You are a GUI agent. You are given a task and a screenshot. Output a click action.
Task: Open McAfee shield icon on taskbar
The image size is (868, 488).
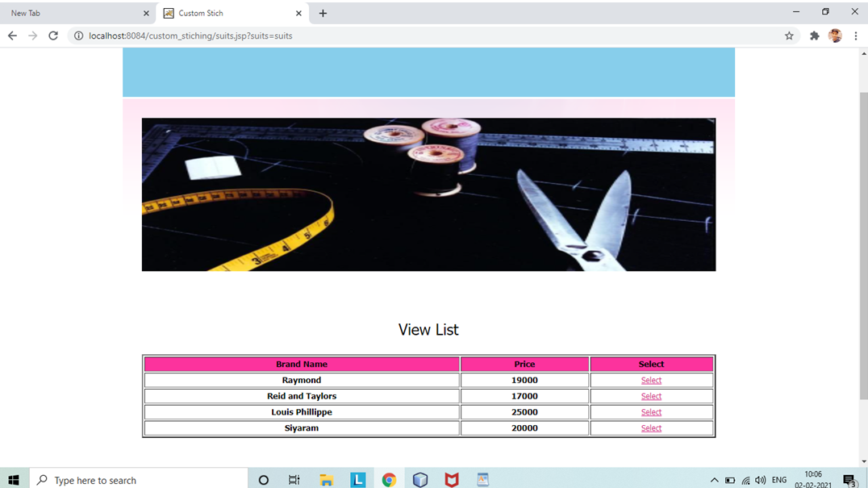click(x=452, y=480)
